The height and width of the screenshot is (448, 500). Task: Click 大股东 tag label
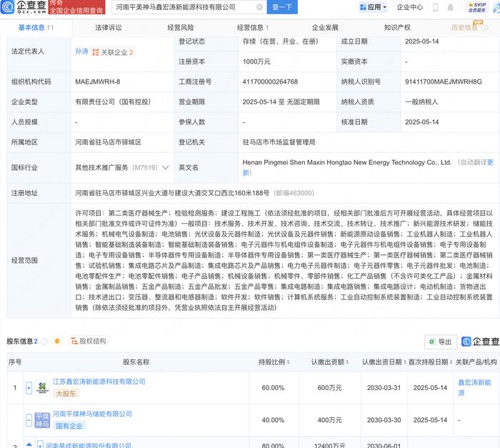pyautogui.click(x=66, y=394)
